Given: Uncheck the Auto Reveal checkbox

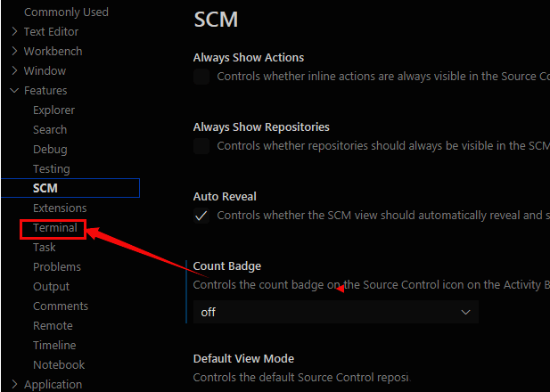Looking at the screenshot, I should [x=202, y=215].
